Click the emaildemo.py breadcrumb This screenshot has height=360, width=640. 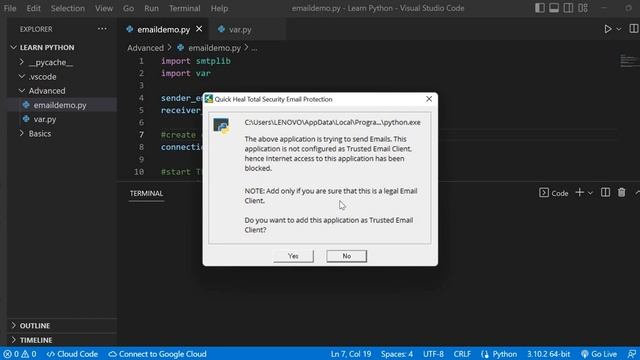(214, 48)
